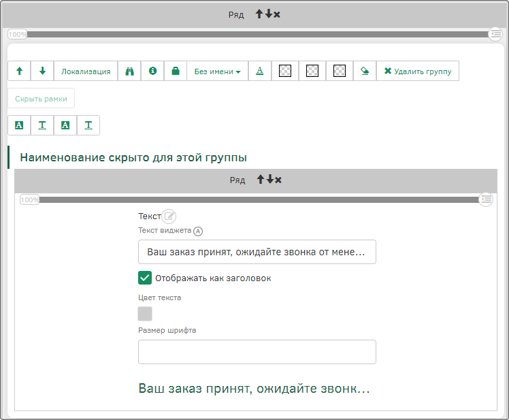Uncheck Отображать как заголовок checkbox
This screenshot has height=420, width=509.
[x=145, y=278]
